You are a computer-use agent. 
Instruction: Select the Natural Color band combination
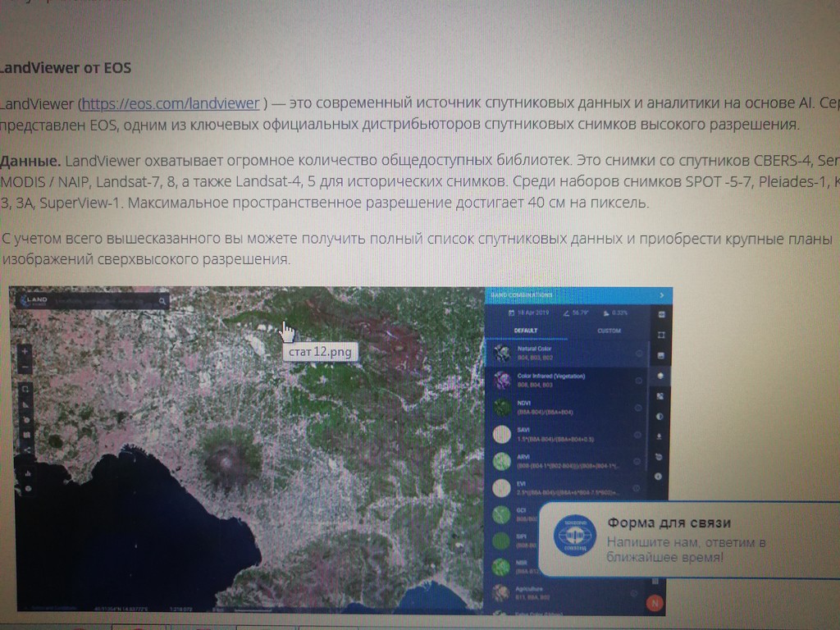[566, 353]
